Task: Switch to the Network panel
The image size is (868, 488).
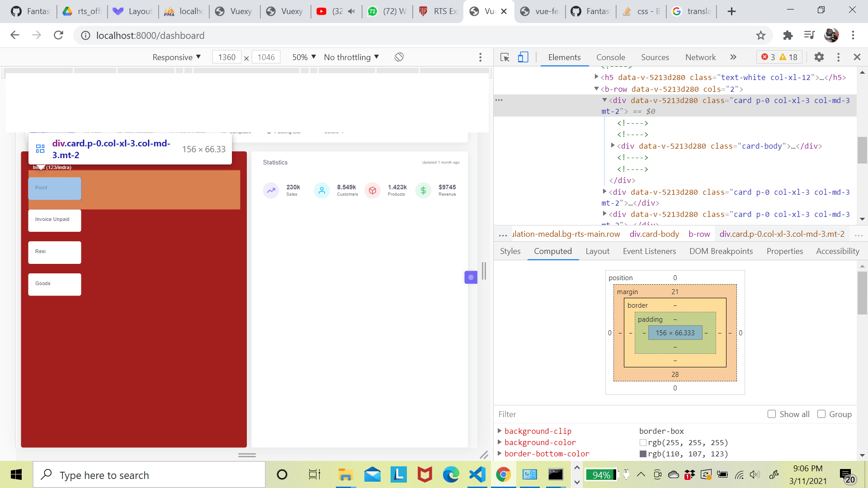Action: pyautogui.click(x=700, y=57)
